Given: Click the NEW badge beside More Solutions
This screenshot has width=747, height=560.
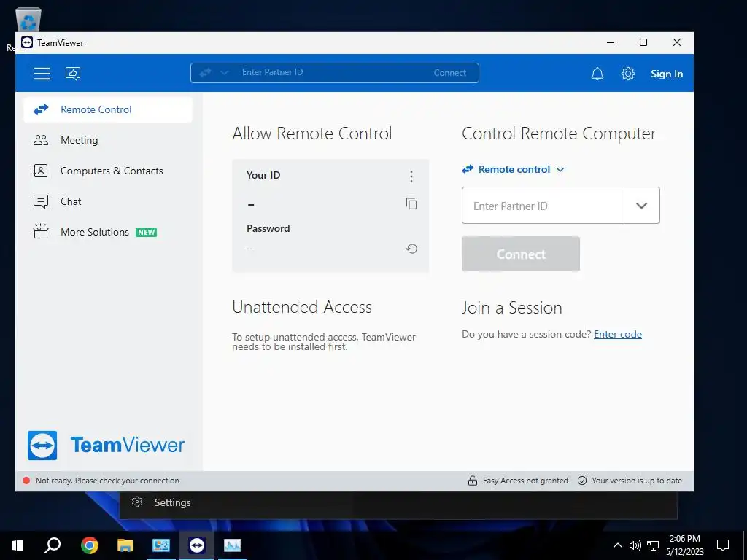Looking at the screenshot, I should [x=146, y=233].
